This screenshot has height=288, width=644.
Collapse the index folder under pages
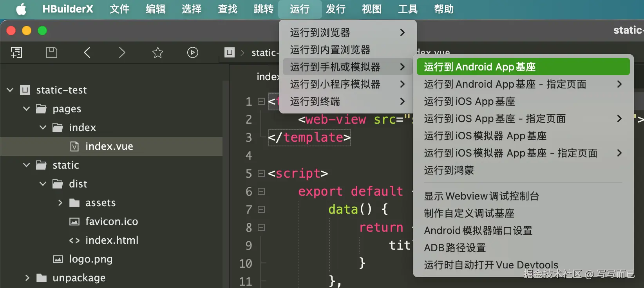43,128
